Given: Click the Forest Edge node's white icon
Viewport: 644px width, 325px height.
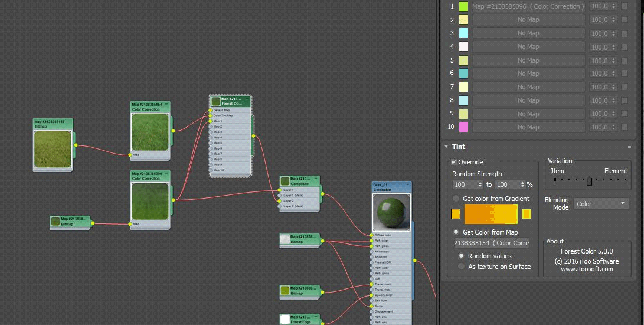Looking at the screenshot, I should click(285, 319).
